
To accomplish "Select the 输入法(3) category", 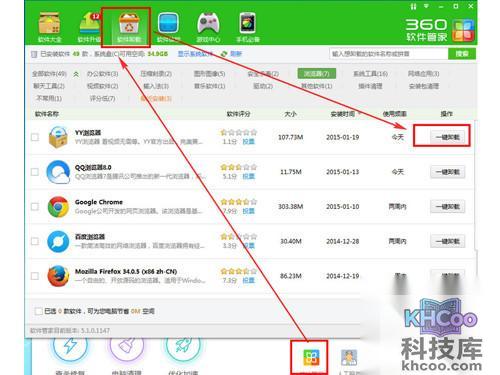I will point(156,86).
